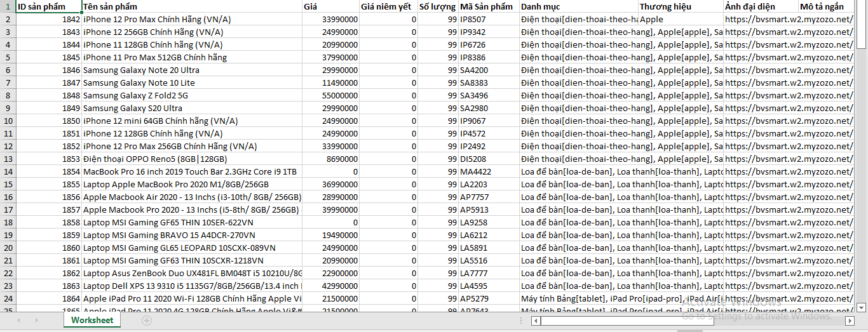Click product code cell AP7757

tap(489, 197)
